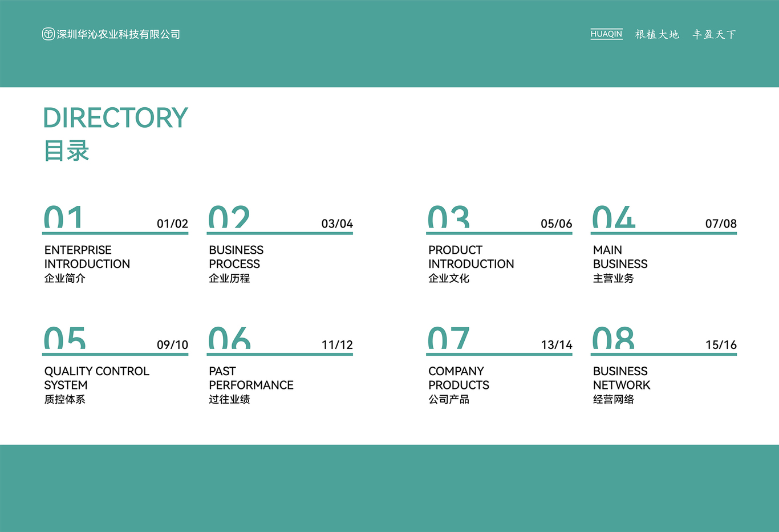Click Chinese label 主营业务
The height and width of the screenshot is (532, 779).
(614, 278)
